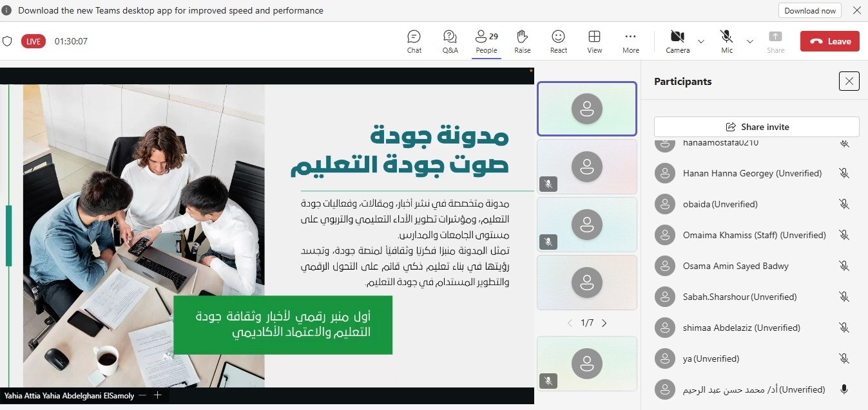Open More options menu
Screen dimensions: 868x410
click(630, 41)
